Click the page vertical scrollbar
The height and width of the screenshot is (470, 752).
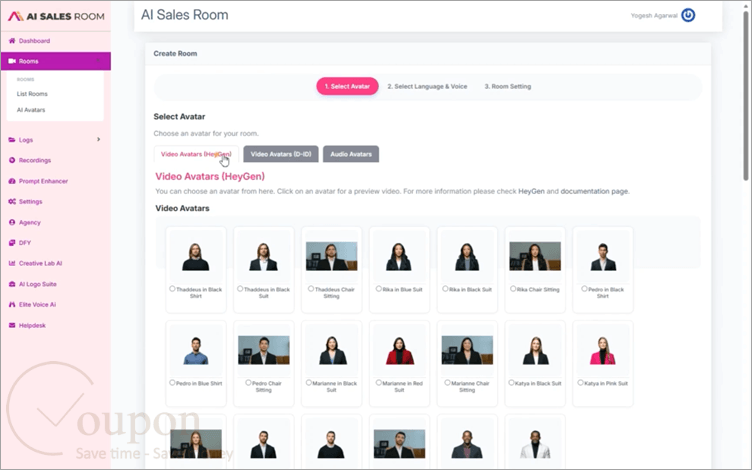click(746, 96)
